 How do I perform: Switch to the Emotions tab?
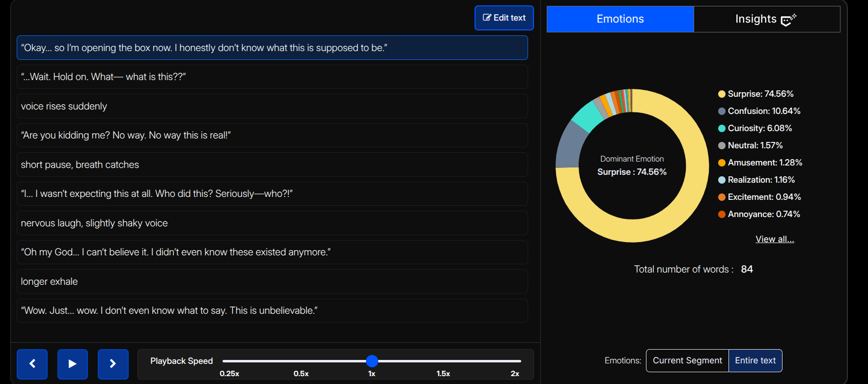[x=620, y=19]
